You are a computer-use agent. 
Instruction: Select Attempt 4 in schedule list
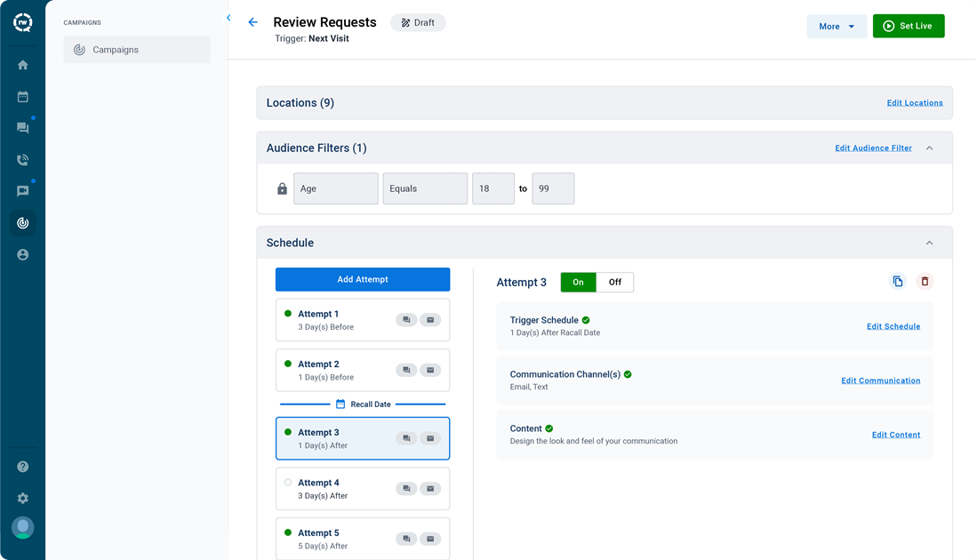pos(363,489)
